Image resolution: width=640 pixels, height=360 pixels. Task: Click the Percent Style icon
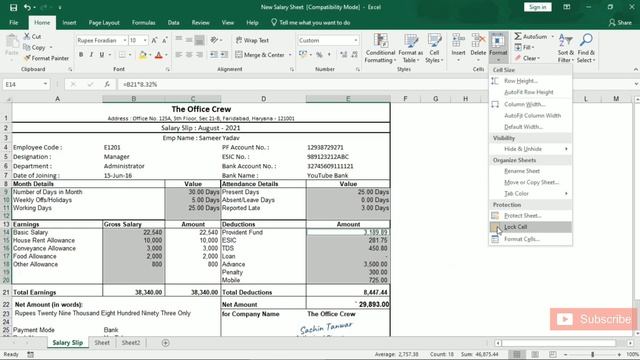coord(319,55)
